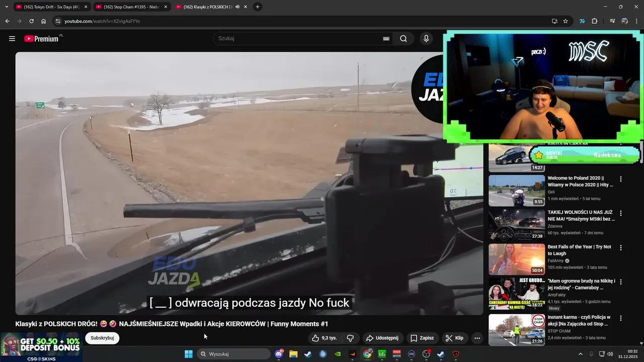Click the search magnifier button

pyautogui.click(x=404, y=39)
